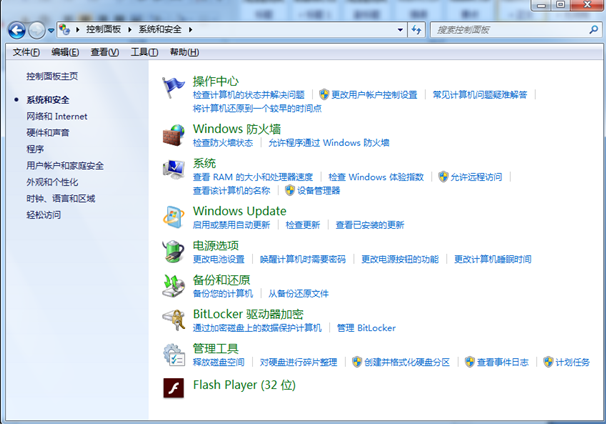Click 管理 BitLocker link
Image resolution: width=606 pixels, height=424 pixels.
point(366,328)
